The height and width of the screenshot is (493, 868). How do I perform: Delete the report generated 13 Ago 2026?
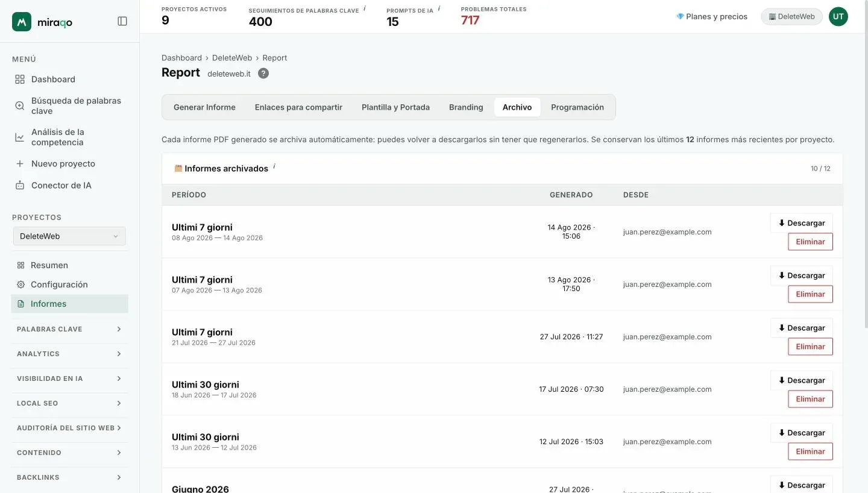[x=810, y=294]
